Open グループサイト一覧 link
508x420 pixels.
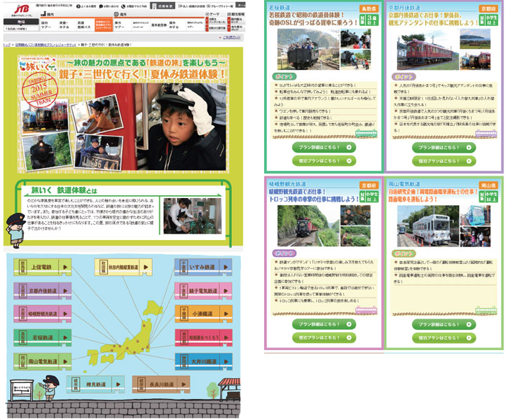[220, 6]
